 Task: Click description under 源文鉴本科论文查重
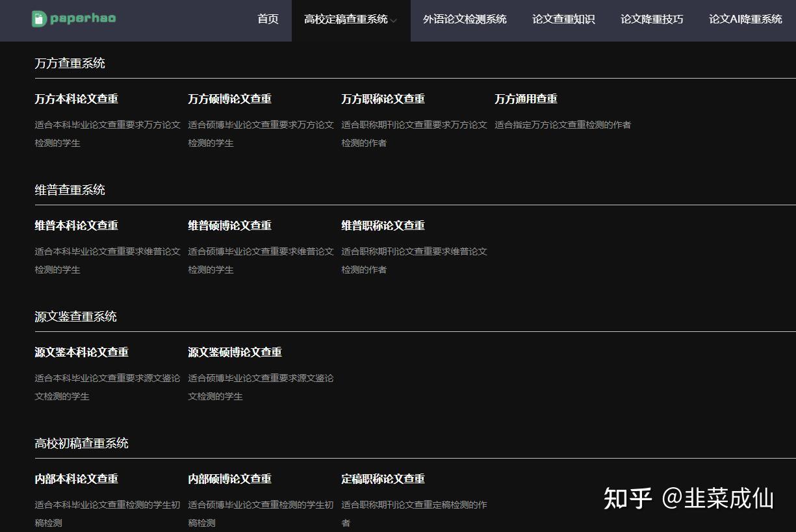click(x=108, y=387)
